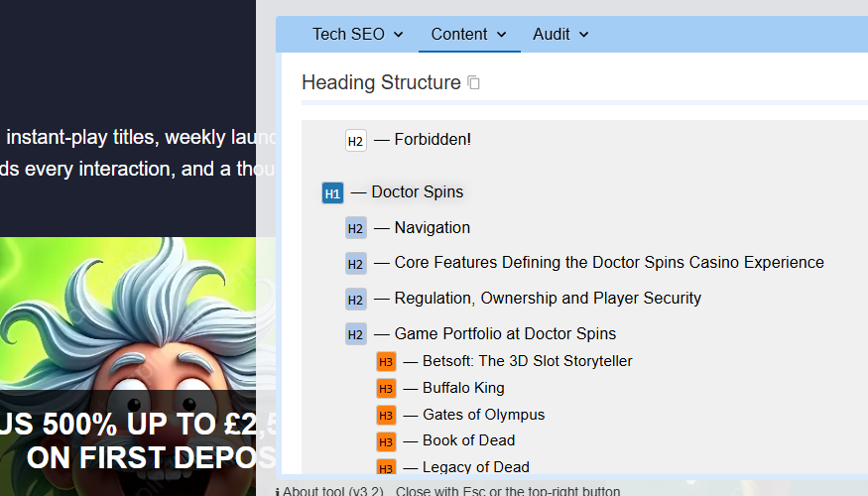Copy the Heading Structure to clipboard
Viewport: 868px width, 496px height.
(x=474, y=83)
